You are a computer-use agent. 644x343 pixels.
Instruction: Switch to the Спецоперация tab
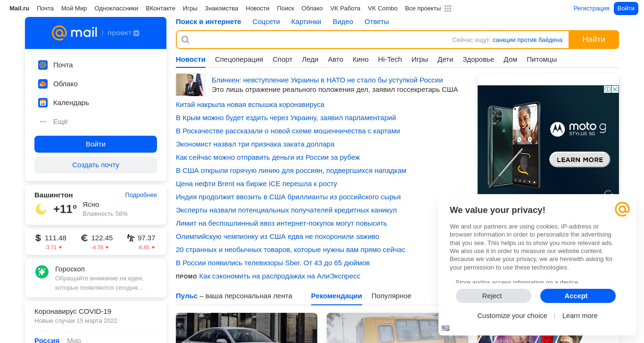click(239, 59)
